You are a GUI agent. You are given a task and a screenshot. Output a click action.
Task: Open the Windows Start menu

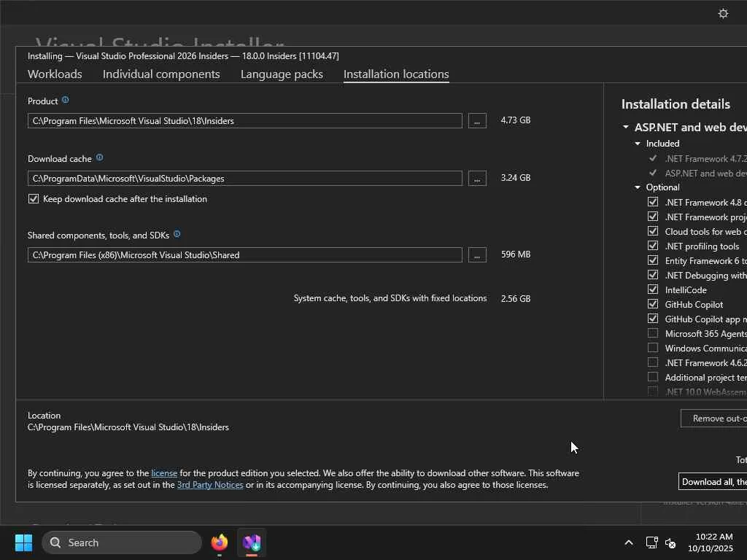(x=23, y=542)
